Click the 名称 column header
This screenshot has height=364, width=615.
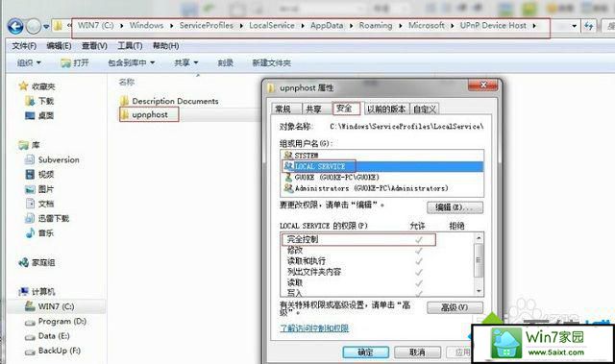126,82
